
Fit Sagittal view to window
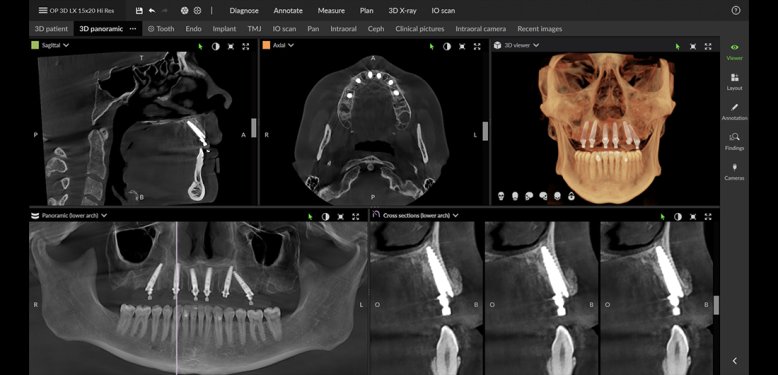tap(231, 46)
